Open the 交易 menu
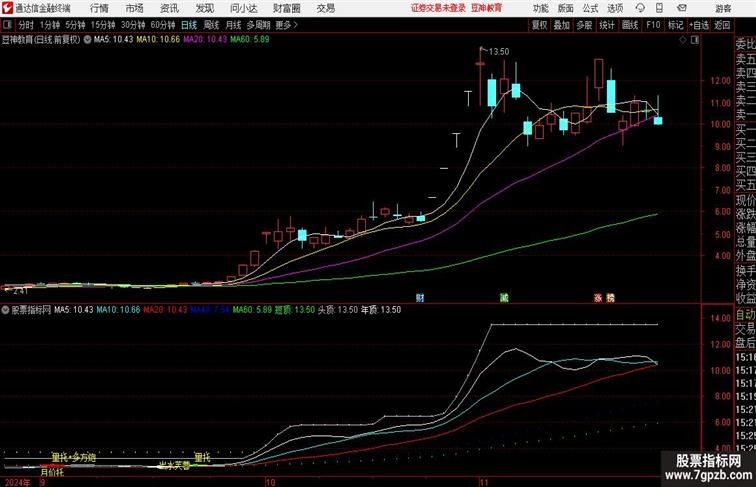756x487 pixels. [325, 8]
